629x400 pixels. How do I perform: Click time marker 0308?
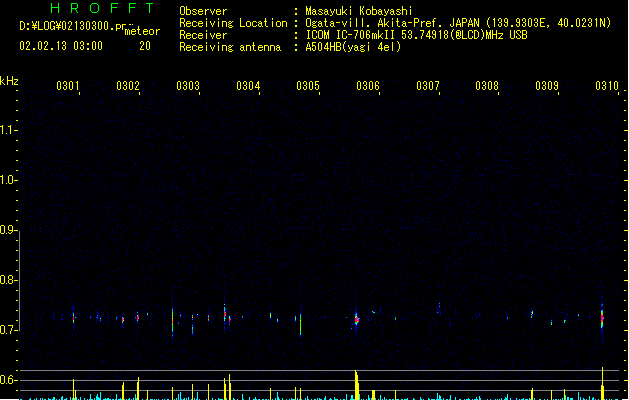(487, 86)
